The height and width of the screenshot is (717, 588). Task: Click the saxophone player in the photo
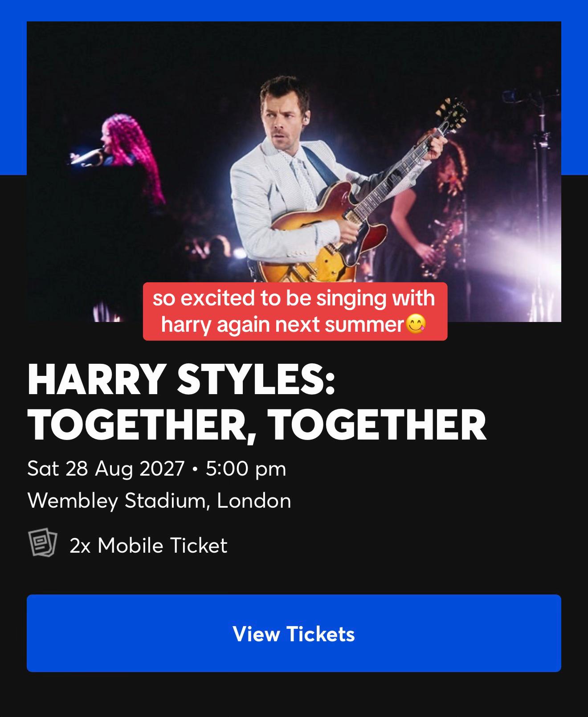tap(428, 209)
